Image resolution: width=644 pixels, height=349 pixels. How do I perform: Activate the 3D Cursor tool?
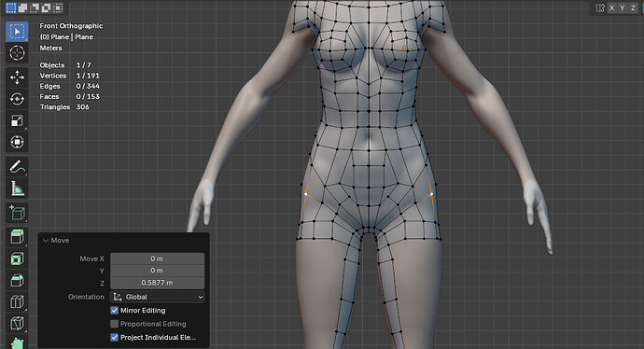coord(17,53)
